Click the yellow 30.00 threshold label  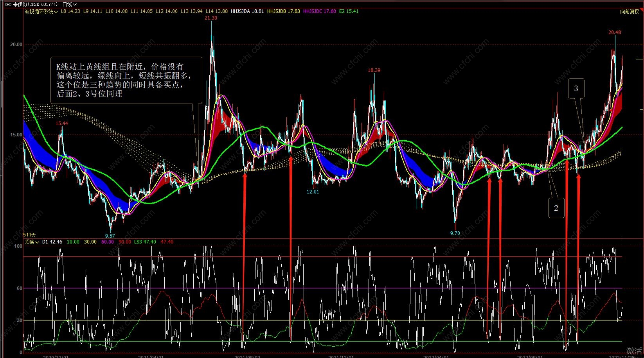pos(90,242)
